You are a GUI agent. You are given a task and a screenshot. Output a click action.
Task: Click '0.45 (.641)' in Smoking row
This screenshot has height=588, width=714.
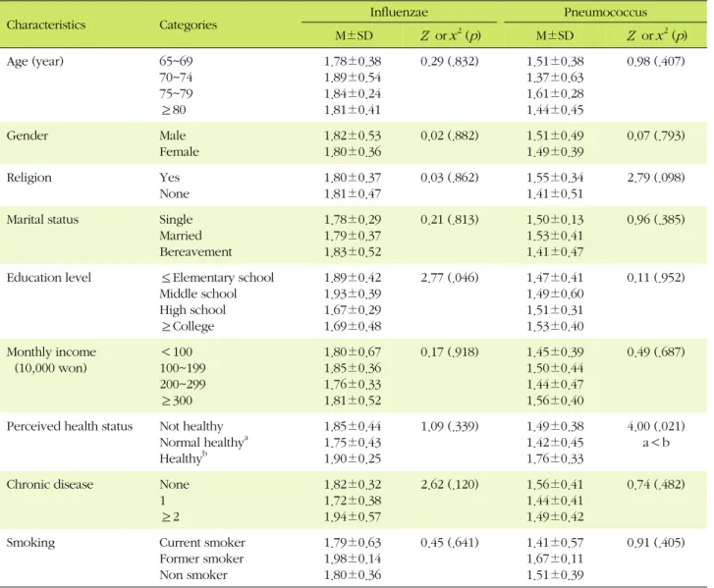tap(450, 543)
